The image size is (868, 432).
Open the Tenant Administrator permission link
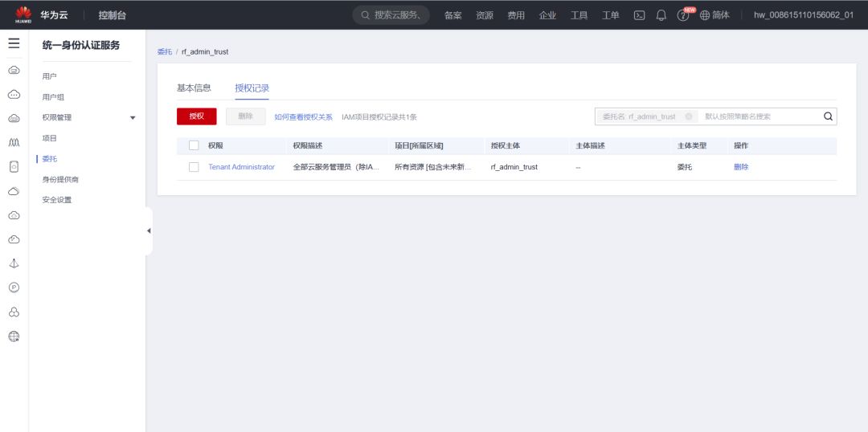click(241, 167)
